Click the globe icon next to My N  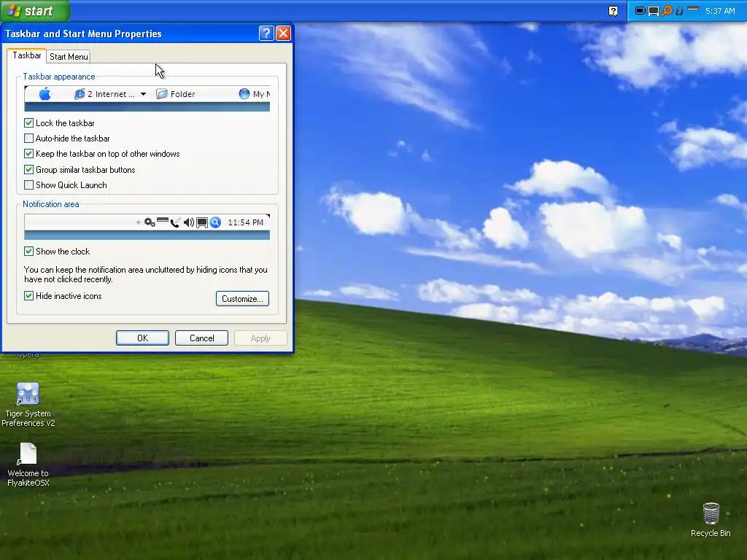[x=244, y=94]
